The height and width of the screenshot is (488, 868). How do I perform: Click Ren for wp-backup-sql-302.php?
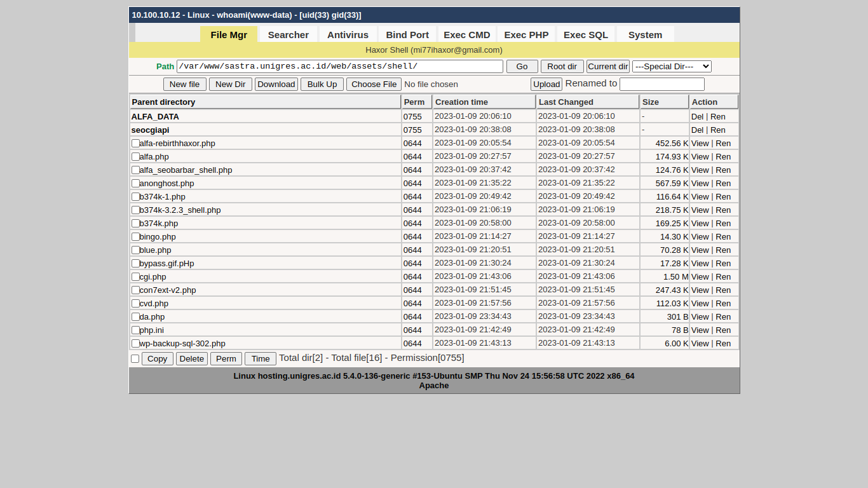point(723,344)
